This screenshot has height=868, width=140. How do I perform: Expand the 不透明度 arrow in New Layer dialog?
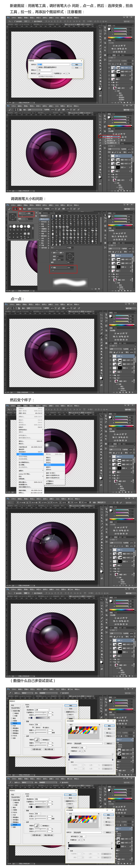click(x=67, y=73)
